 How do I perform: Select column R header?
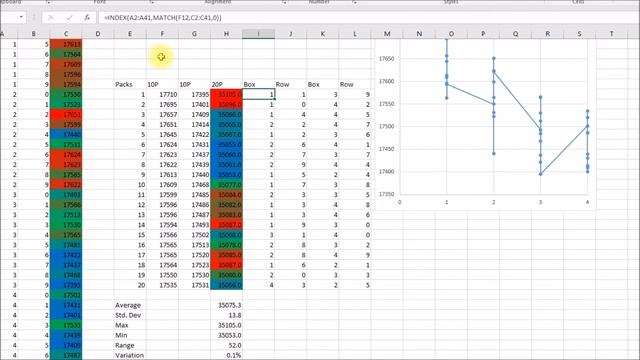[547, 34]
